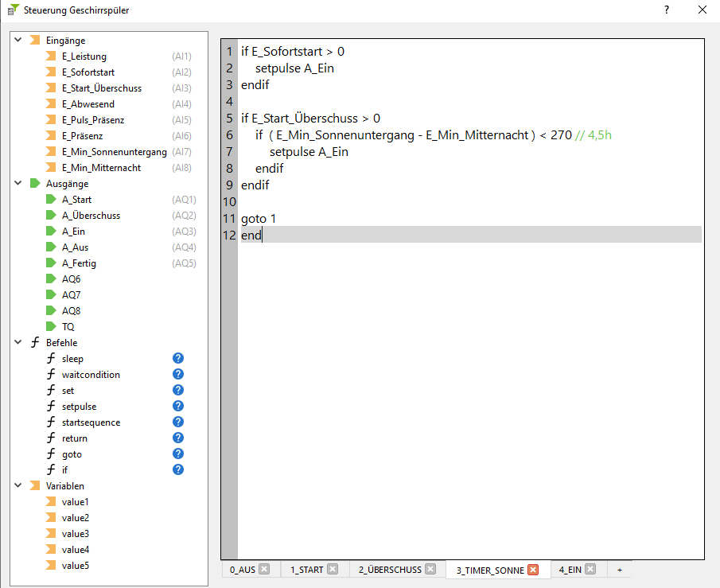
Task: Switch to the 1_START tab
Action: tap(306, 570)
